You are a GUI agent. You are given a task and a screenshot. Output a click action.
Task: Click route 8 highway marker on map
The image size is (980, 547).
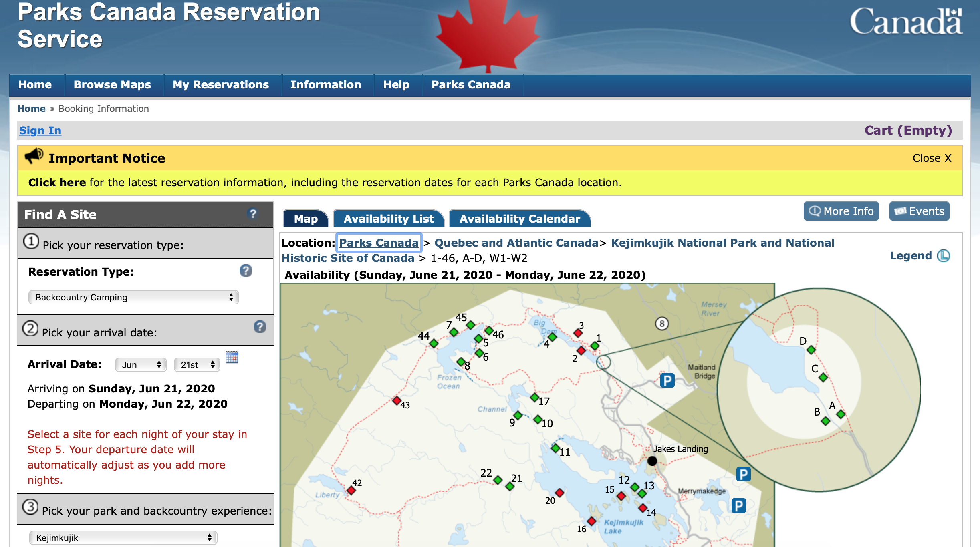click(x=662, y=323)
